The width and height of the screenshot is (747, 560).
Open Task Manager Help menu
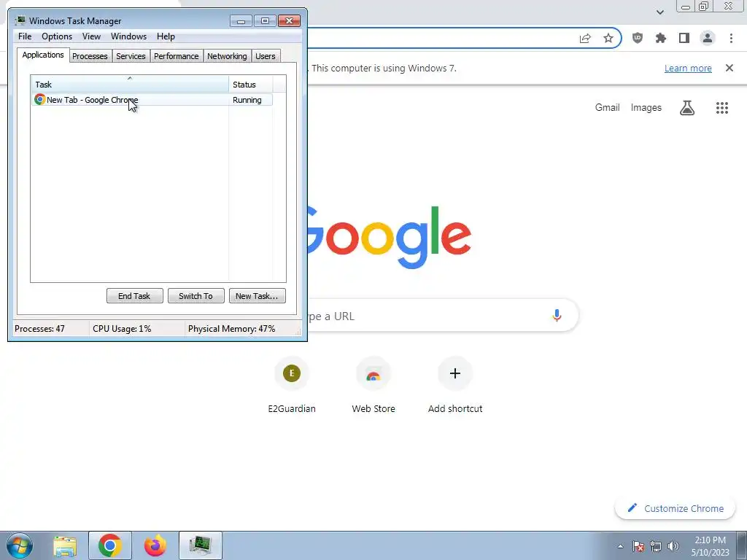166,36
